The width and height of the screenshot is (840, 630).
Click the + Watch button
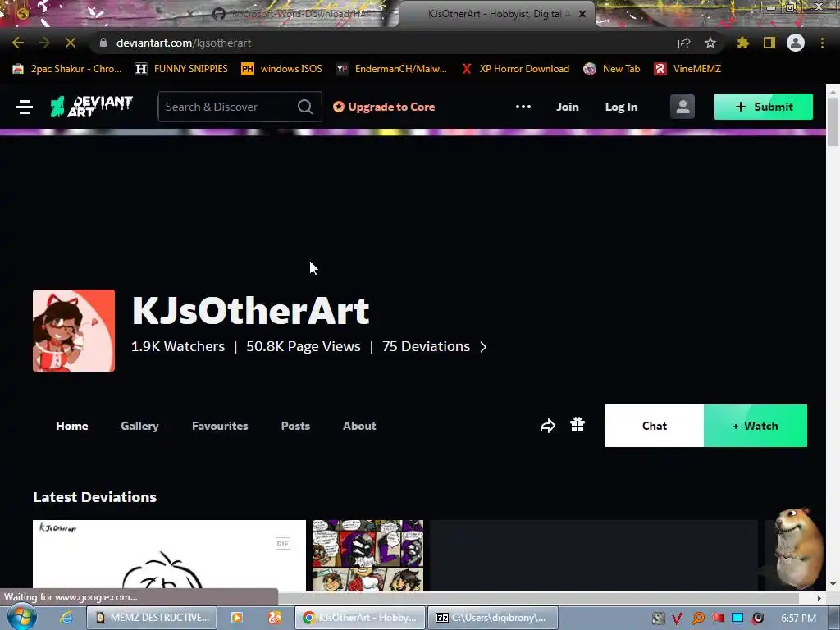756,426
